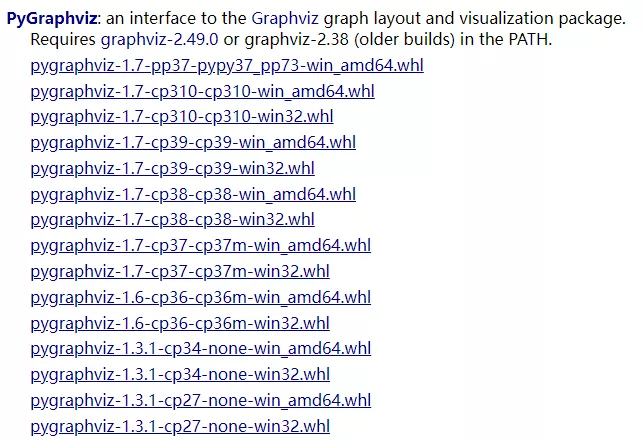Viewport: 643px width, 442px height.
Task: Download pygraphviz-1.7-cp37-cp37m-win32.whl
Action: point(180,271)
